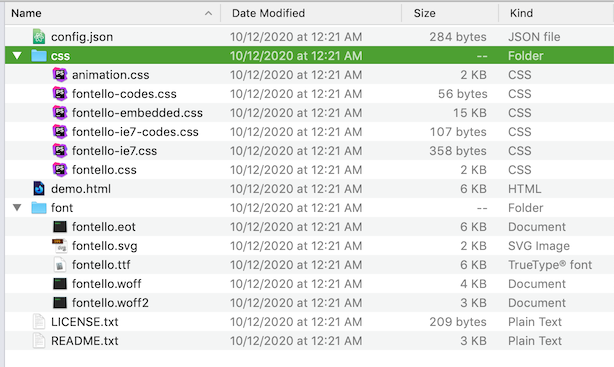Click the css folder icon
Image resolution: width=614 pixels, height=367 pixels.
click(x=39, y=55)
